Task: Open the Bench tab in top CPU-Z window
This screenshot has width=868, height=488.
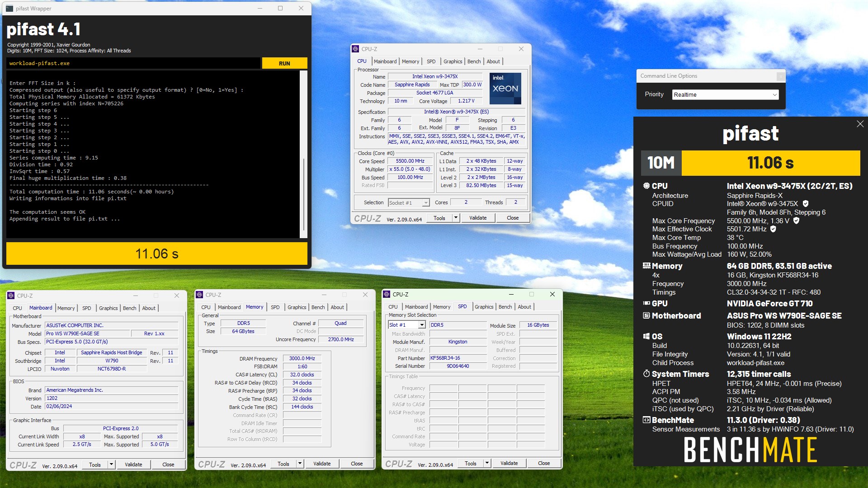Action: tap(474, 61)
